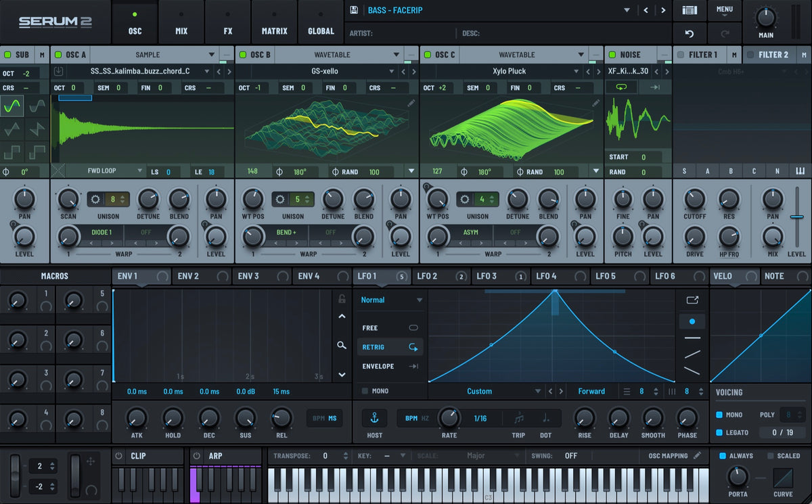Click the BEND + warp mode button
Viewport: 812px width, 504px height.
(x=286, y=232)
